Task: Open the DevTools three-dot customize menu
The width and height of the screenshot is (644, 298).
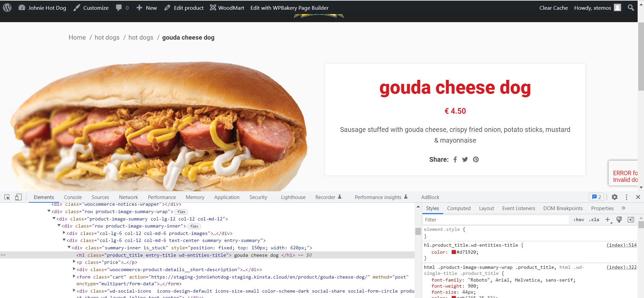Action: click(626, 197)
